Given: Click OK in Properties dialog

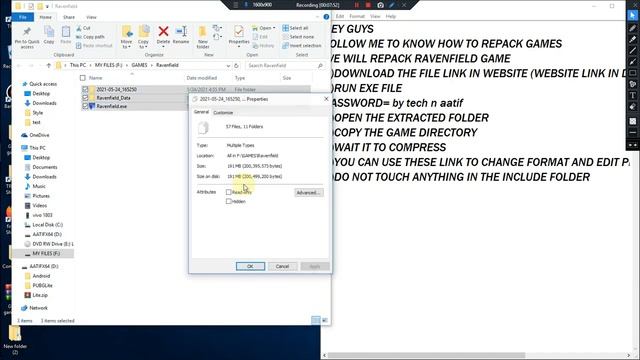Looking at the screenshot, I should [250, 266].
